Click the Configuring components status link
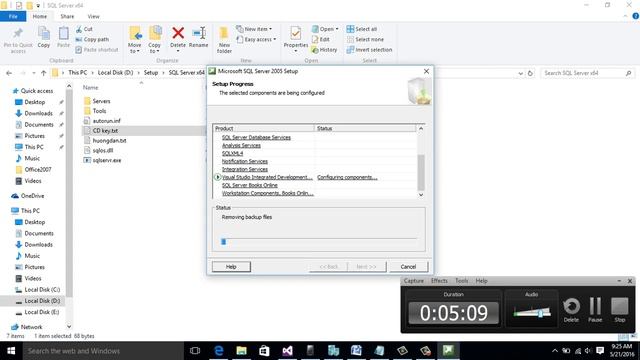The image size is (640, 360). click(x=347, y=177)
